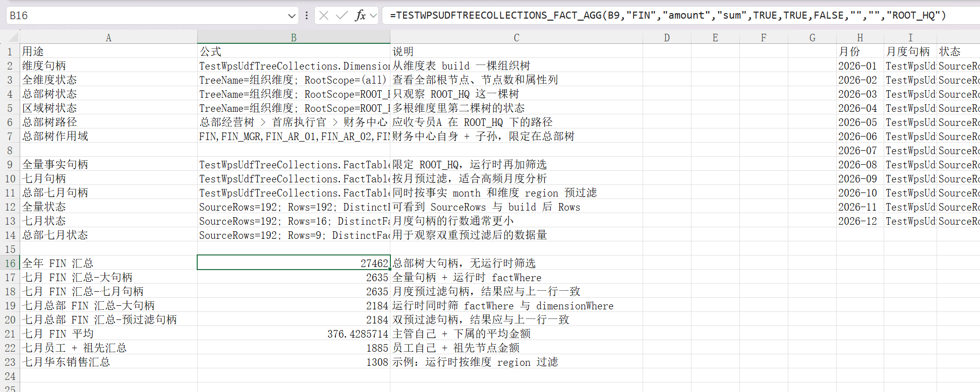Image resolution: width=980 pixels, height=392 pixels.
Task: Click cell B1 containing 公式
Action: [x=294, y=51]
